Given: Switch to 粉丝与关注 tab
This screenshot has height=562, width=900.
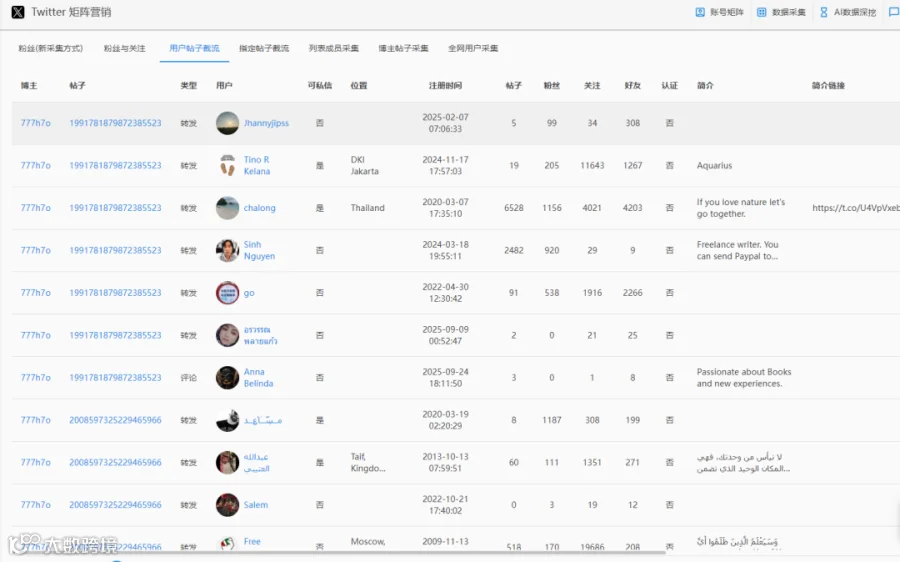Looking at the screenshot, I should [125, 48].
